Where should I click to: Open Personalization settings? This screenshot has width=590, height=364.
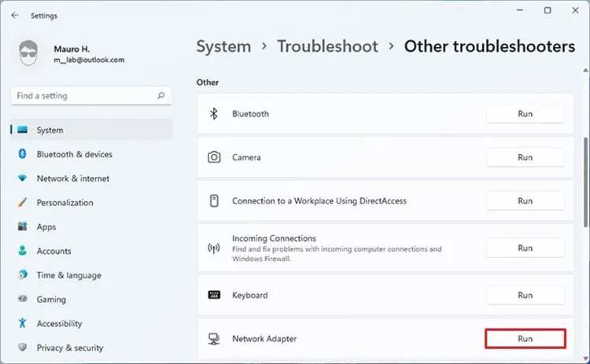pos(91,202)
